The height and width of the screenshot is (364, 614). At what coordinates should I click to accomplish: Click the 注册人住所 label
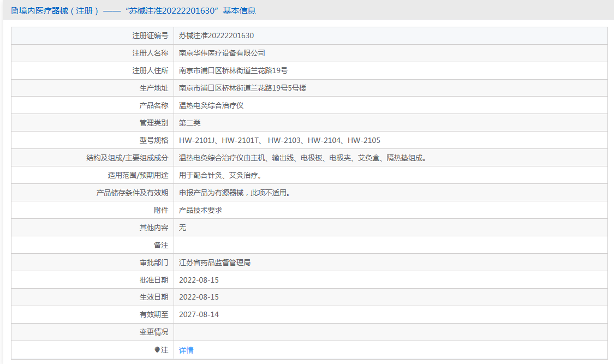(x=151, y=70)
